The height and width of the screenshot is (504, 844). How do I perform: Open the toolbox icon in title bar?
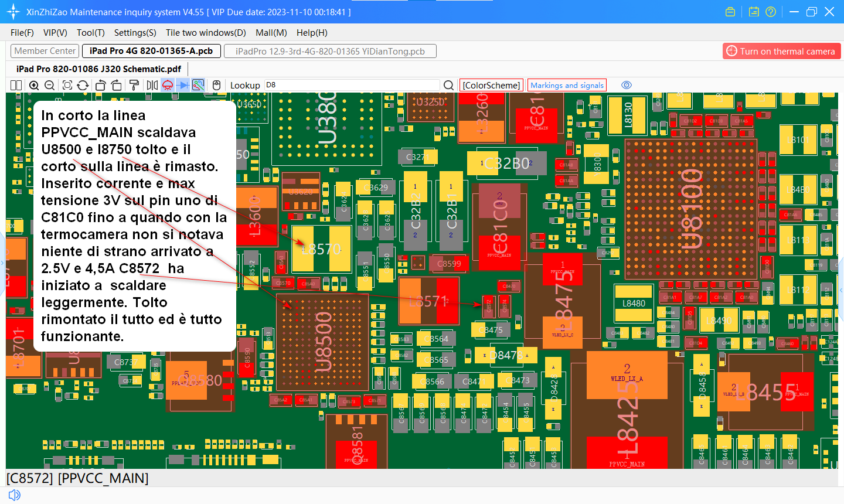pos(730,12)
